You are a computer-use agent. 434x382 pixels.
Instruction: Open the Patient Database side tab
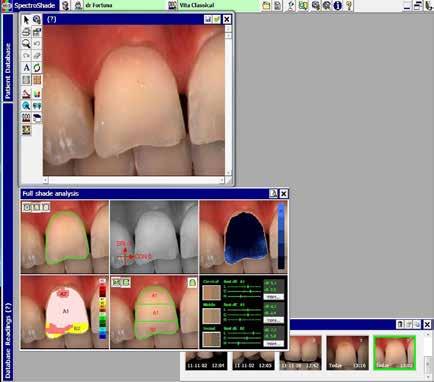pos(8,57)
